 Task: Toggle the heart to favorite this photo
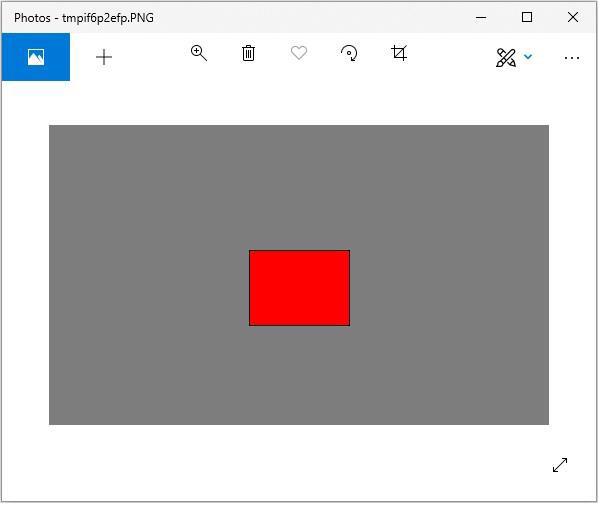[x=299, y=54]
